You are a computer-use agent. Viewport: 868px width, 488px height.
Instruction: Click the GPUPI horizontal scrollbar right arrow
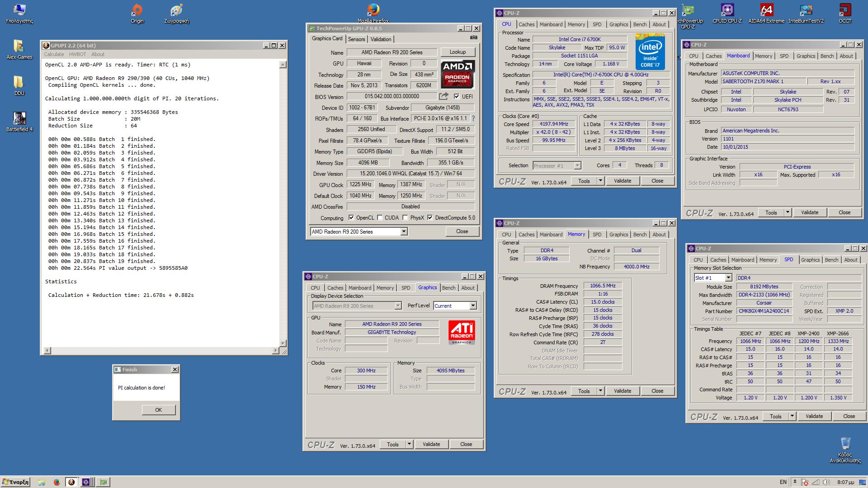pyautogui.click(x=276, y=351)
